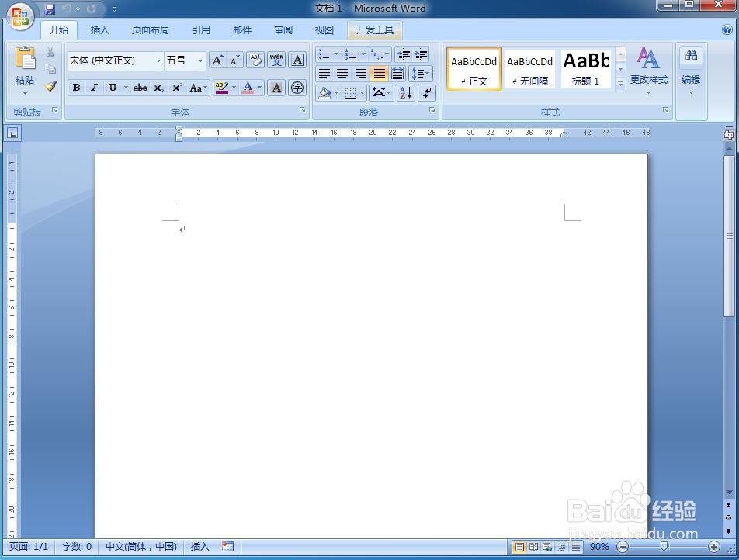Screen dimensions: 739x560
Task: Click the Character Shading icon
Action: (x=276, y=88)
